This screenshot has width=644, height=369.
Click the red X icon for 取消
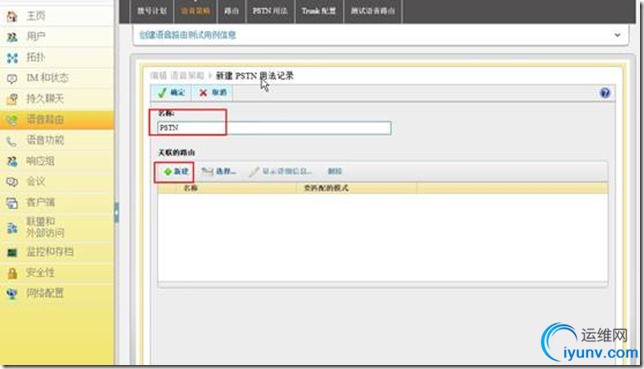tap(203, 93)
